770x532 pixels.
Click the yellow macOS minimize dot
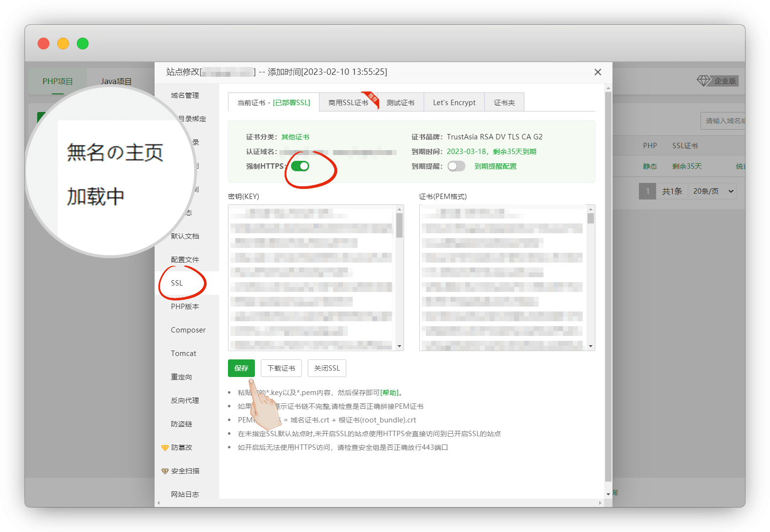pos(63,44)
